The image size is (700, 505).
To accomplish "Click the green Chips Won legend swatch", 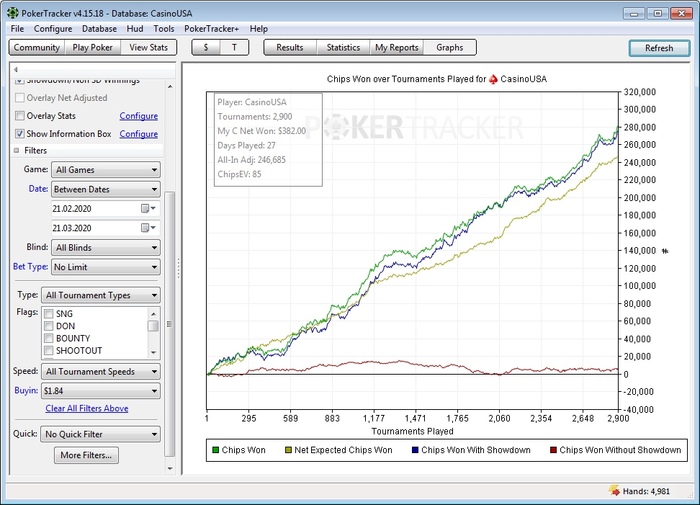I will coord(216,450).
